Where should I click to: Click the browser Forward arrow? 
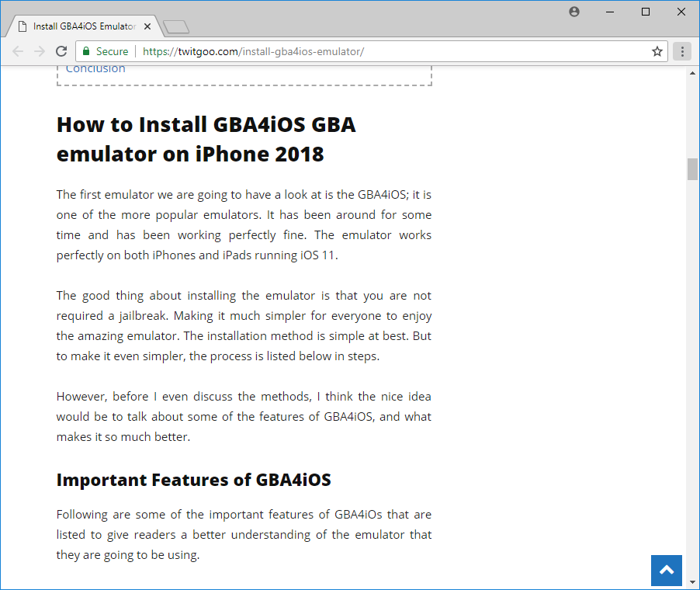tap(40, 51)
